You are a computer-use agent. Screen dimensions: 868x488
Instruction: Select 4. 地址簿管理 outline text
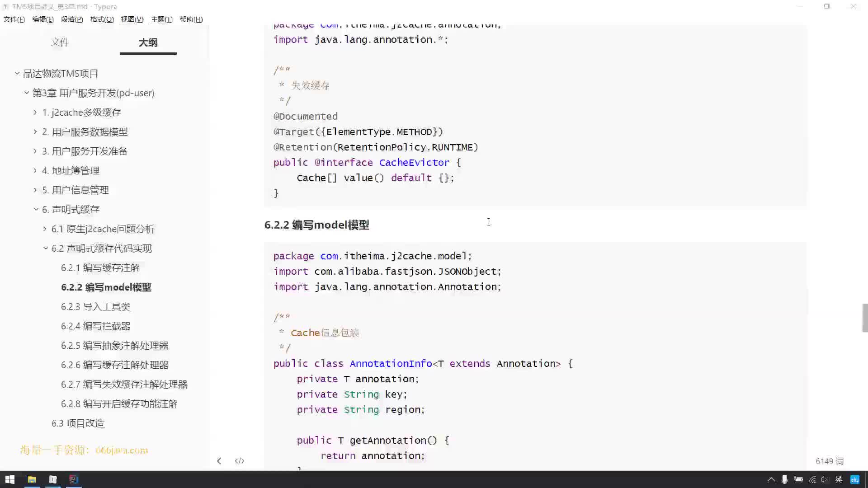(71, 170)
